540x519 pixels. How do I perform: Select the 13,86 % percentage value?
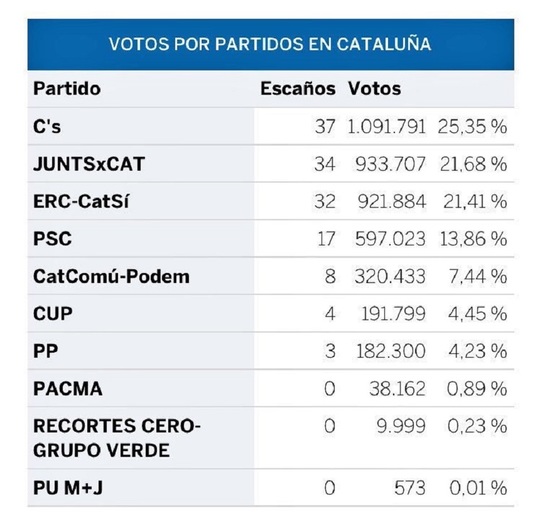473,239
